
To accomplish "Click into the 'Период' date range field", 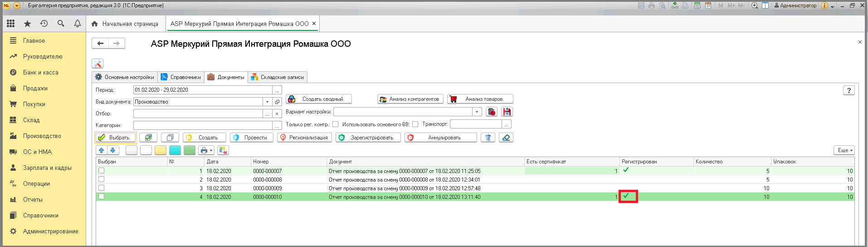I will point(203,90).
